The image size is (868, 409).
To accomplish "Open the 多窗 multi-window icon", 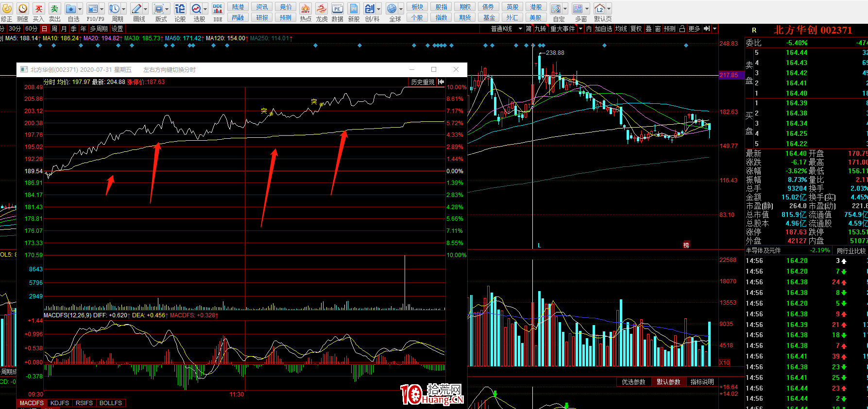I will 578,9.
